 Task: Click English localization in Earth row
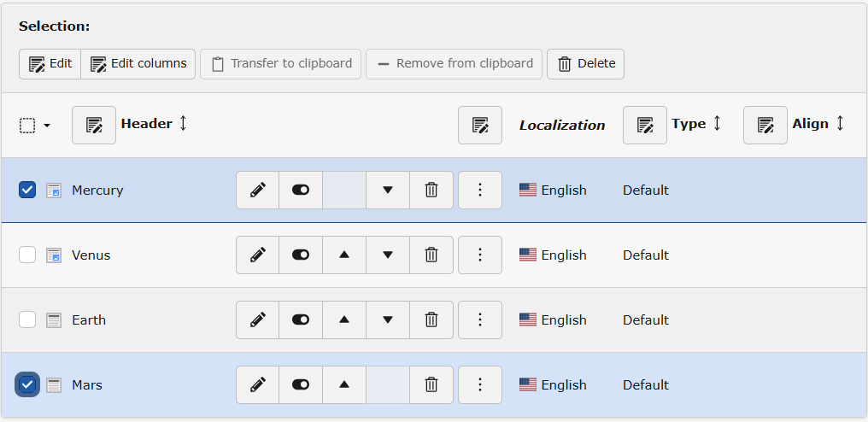tap(553, 320)
